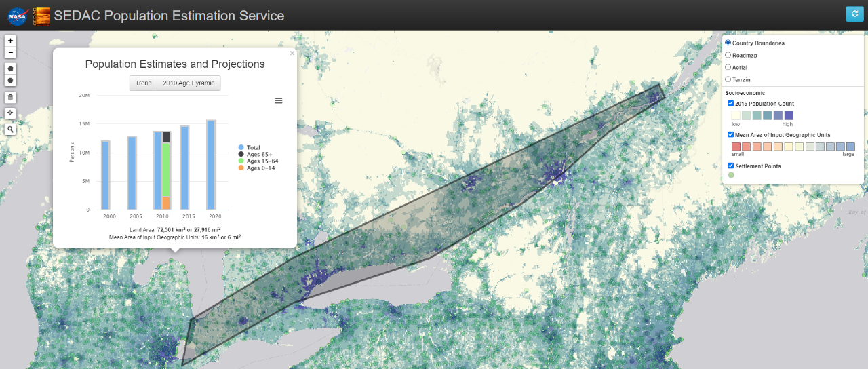The height and width of the screenshot is (369, 868).
Task: Select the draw polygon tool
Action: point(10,69)
